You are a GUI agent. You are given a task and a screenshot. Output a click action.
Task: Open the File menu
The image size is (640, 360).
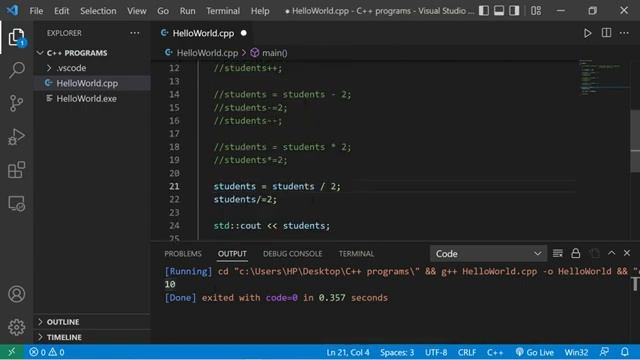(x=36, y=11)
